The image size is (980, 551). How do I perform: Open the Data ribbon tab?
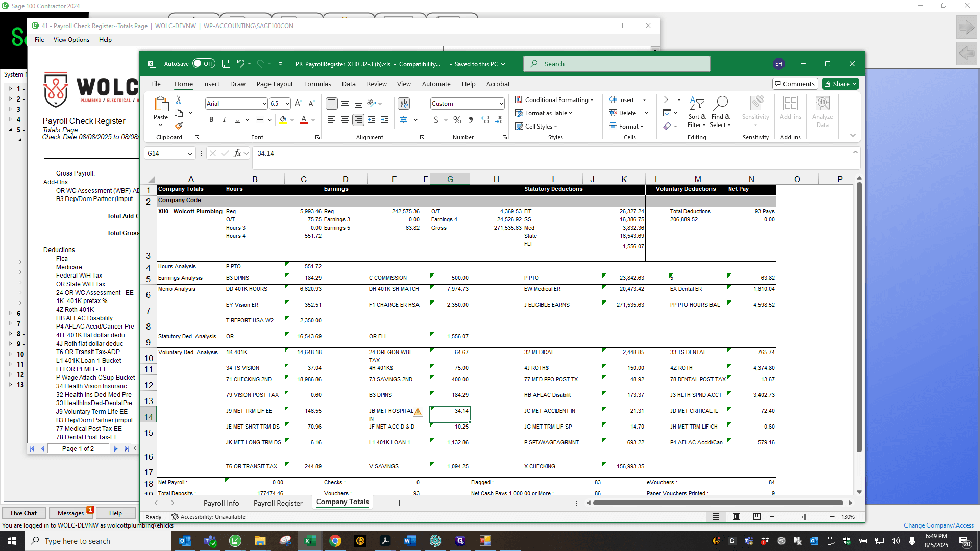coord(349,84)
